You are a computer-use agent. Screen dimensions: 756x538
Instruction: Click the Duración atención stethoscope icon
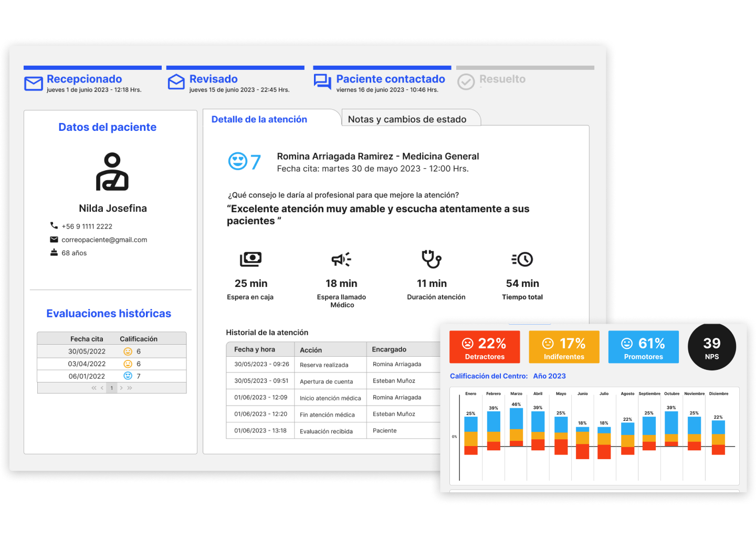coord(432,258)
